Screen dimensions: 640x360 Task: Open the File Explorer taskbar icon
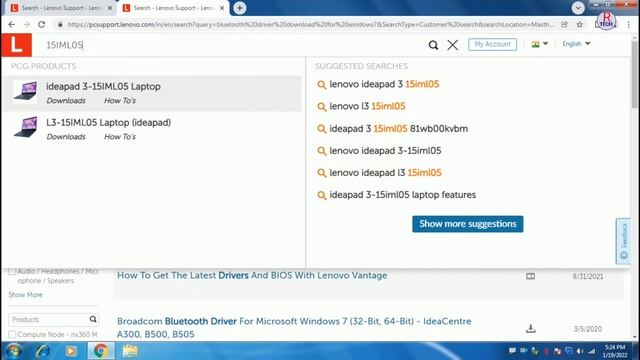click(x=130, y=351)
